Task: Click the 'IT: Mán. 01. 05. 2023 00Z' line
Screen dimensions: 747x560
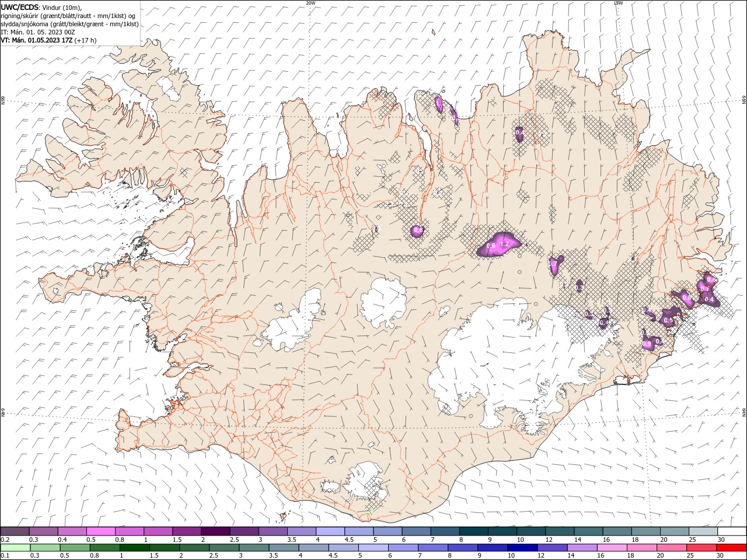Action: [38, 32]
